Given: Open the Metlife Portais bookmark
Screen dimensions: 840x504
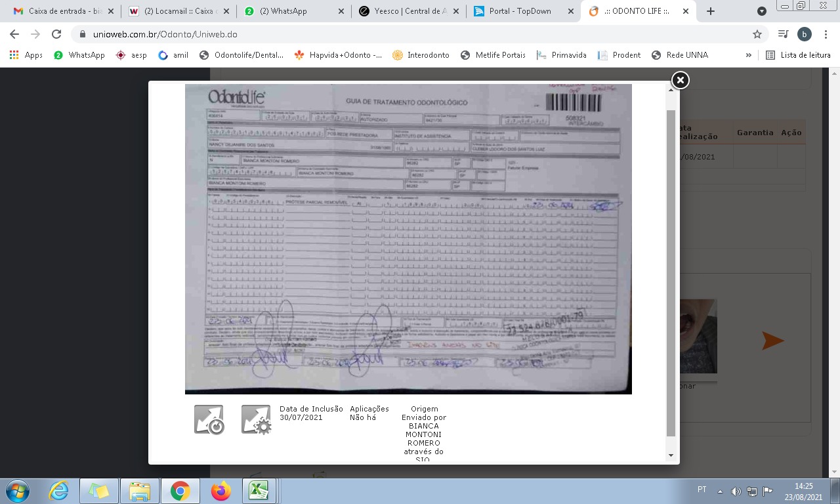Looking at the screenshot, I should pos(493,55).
